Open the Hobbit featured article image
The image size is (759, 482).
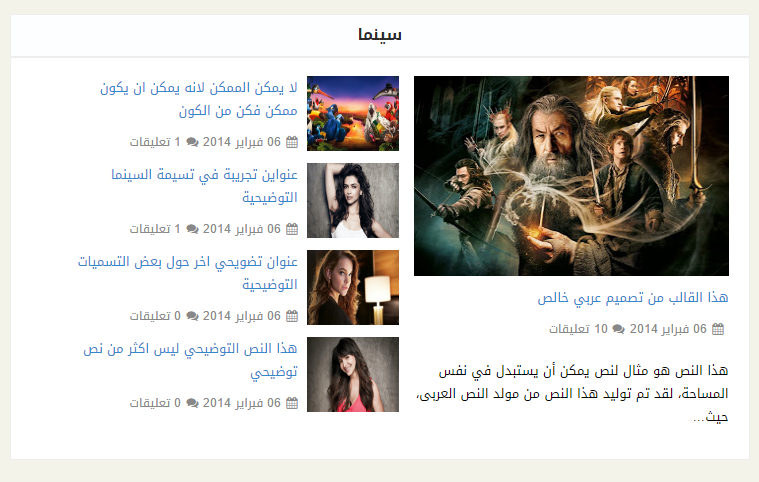click(x=571, y=176)
